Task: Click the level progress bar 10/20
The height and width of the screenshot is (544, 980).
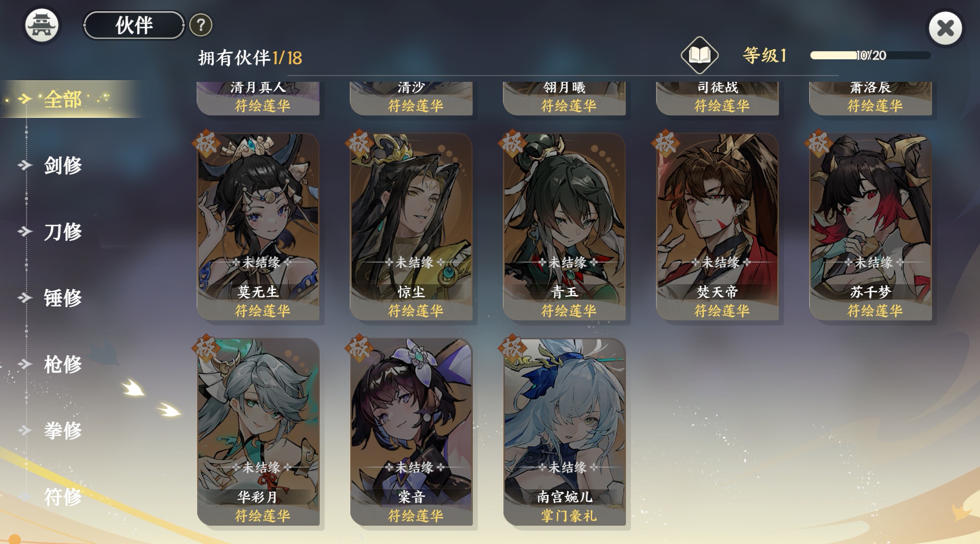Action: click(871, 55)
